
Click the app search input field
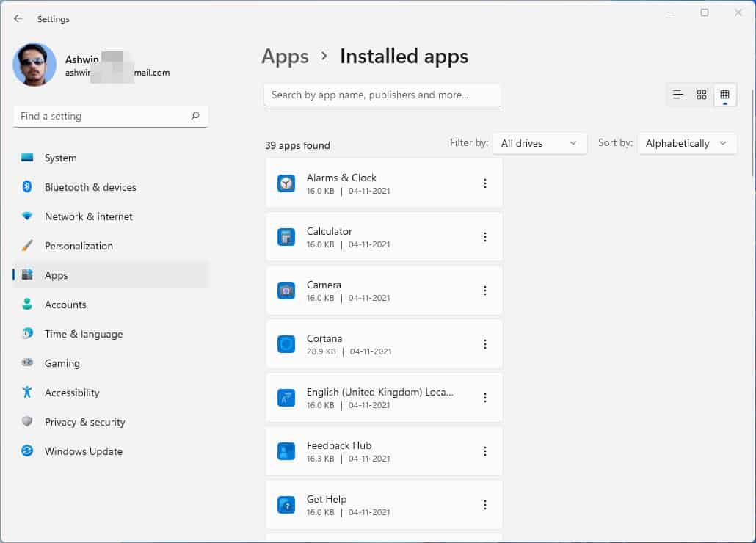pos(382,95)
